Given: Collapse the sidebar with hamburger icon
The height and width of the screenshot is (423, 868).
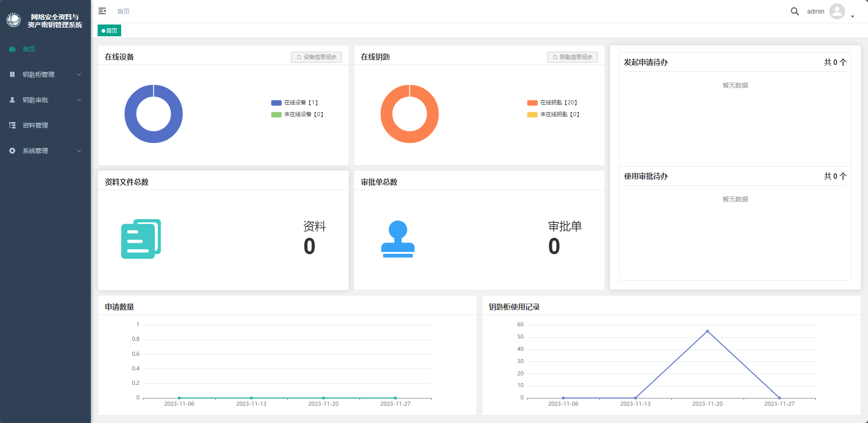Looking at the screenshot, I should pyautogui.click(x=102, y=11).
